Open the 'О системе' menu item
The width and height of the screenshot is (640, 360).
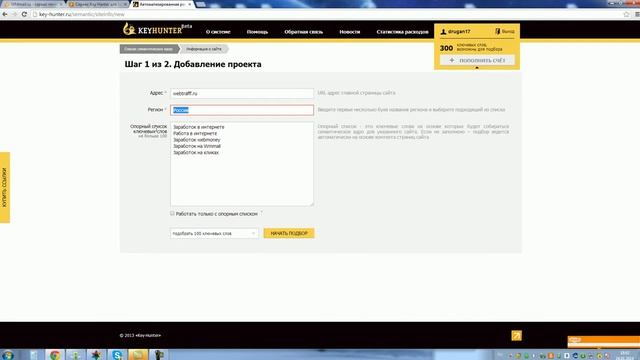[x=218, y=31]
